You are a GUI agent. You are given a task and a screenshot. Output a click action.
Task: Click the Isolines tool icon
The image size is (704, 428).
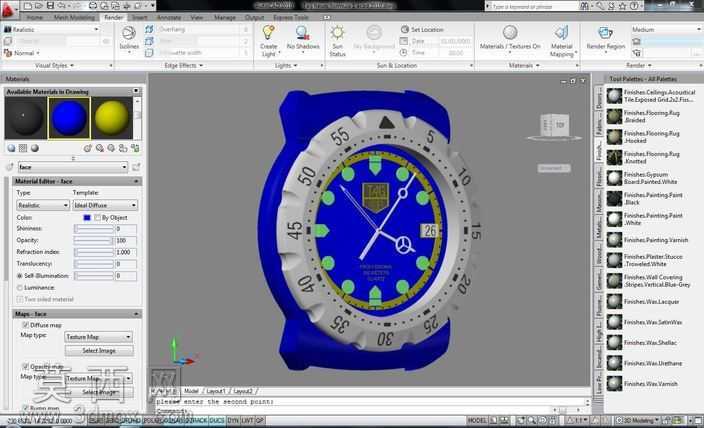[129, 34]
